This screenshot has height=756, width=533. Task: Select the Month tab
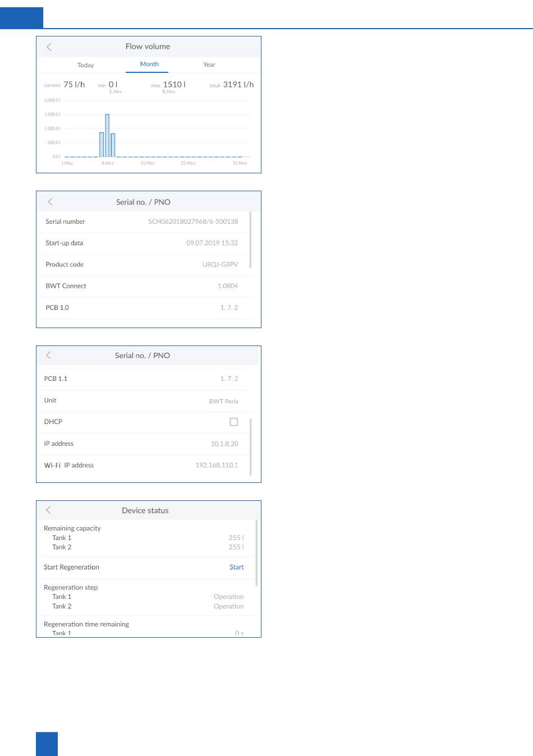149,64
